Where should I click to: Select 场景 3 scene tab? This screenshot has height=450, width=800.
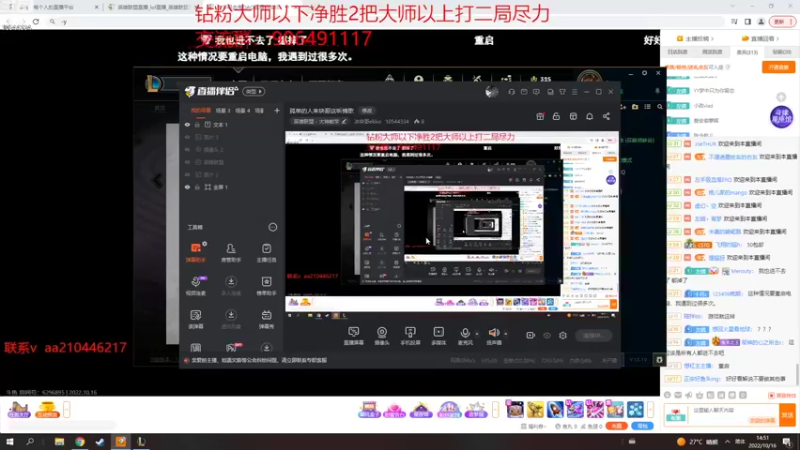pyautogui.click(x=222, y=110)
